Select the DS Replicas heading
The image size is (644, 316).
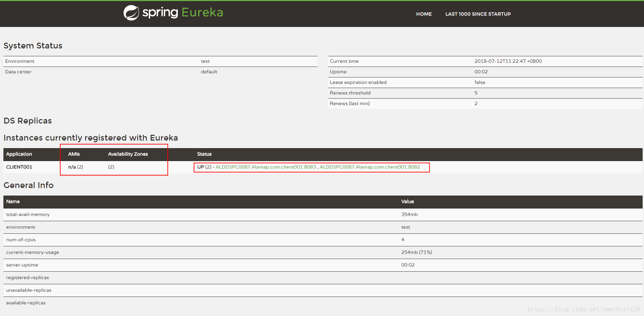pyautogui.click(x=28, y=121)
